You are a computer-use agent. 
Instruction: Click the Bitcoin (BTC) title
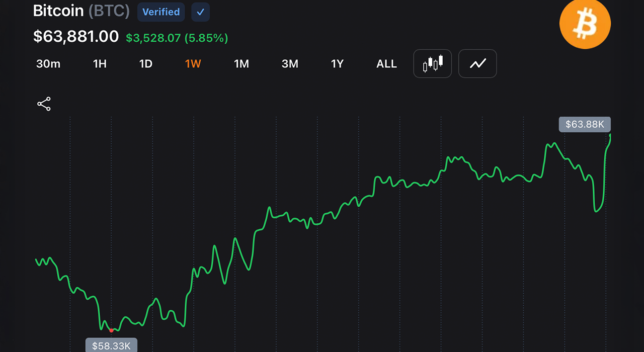(81, 11)
